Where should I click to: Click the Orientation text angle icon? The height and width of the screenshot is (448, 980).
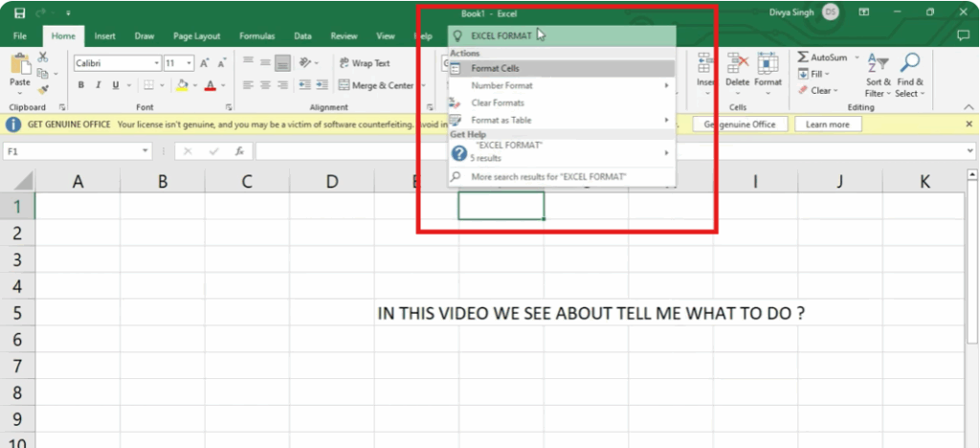coord(305,62)
